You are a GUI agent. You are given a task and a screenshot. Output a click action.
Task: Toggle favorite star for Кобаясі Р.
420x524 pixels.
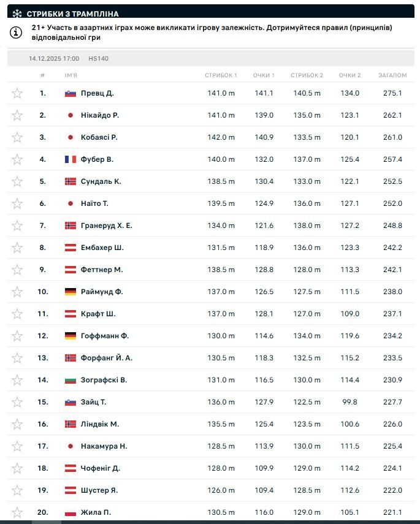pyautogui.click(x=17, y=137)
